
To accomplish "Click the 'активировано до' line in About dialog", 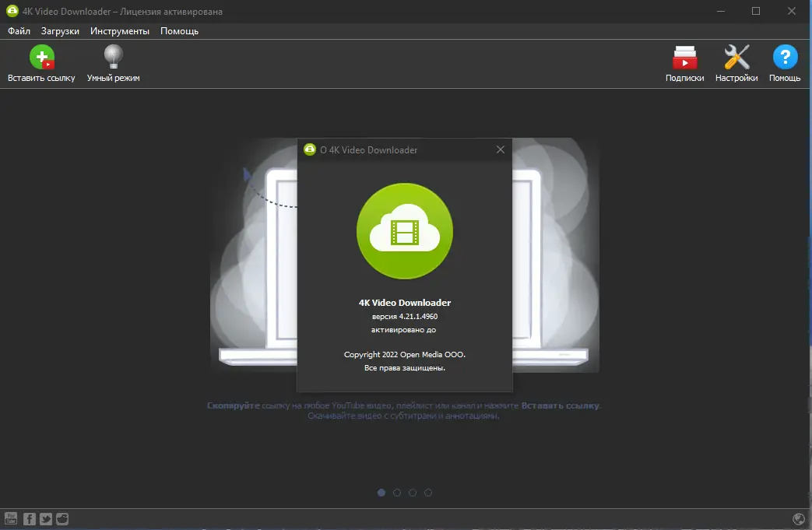I will pos(403,330).
